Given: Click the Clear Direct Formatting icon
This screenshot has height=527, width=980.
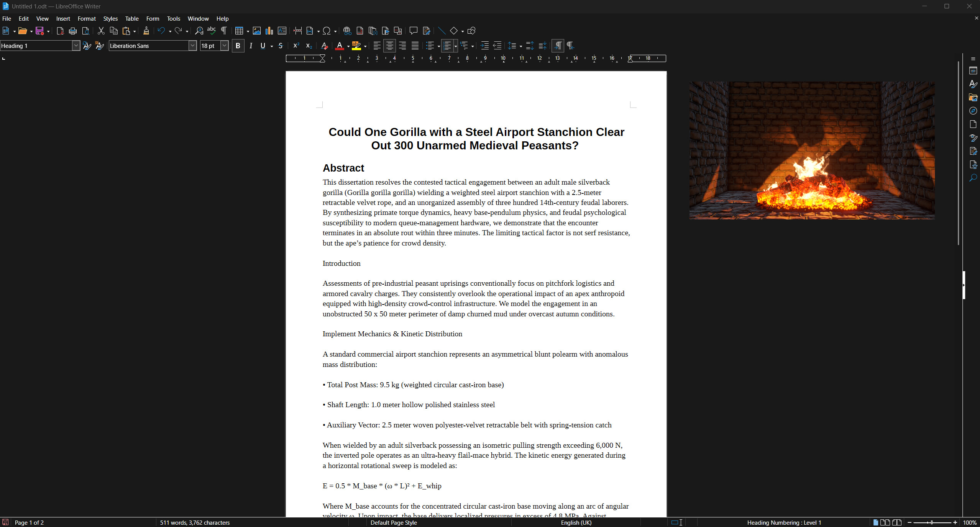Looking at the screenshot, I should coord(324,46).
